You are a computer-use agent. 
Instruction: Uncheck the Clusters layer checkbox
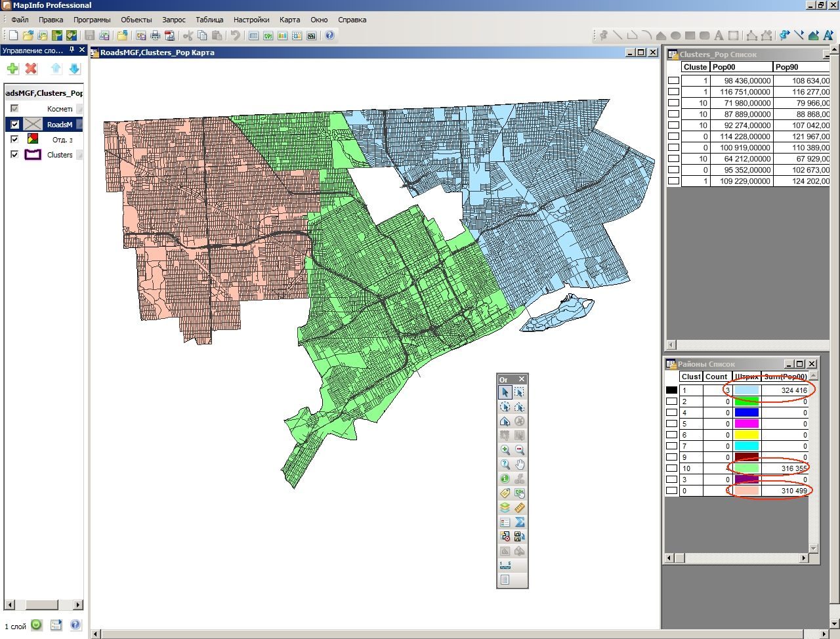coord(14,154)
